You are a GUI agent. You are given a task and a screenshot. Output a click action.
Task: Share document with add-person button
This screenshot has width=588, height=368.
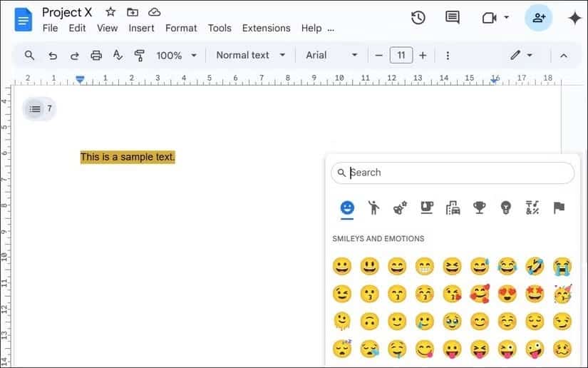(539, 18)
